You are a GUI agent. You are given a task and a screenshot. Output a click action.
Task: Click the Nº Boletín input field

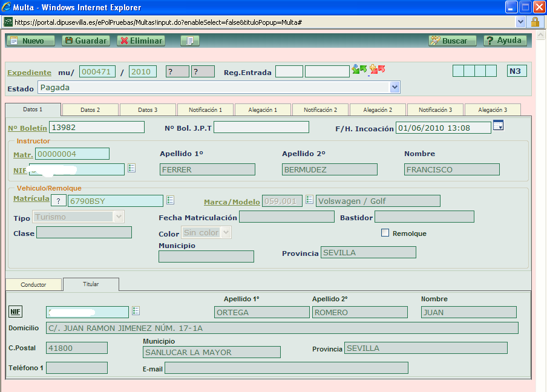97,127
